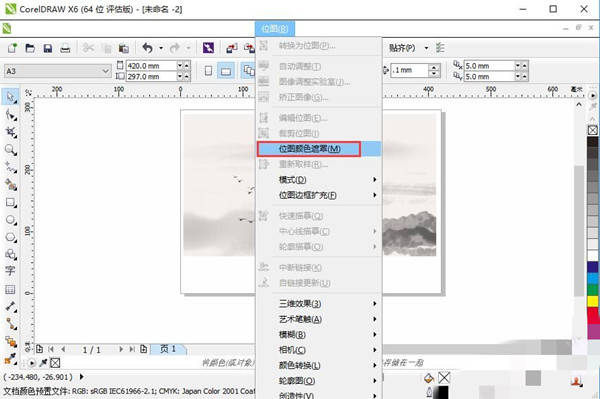Image resolution: width=600 pixels, height=399 pixels.
Task: Select the Pick tool arrow
Action: point(10,97)
